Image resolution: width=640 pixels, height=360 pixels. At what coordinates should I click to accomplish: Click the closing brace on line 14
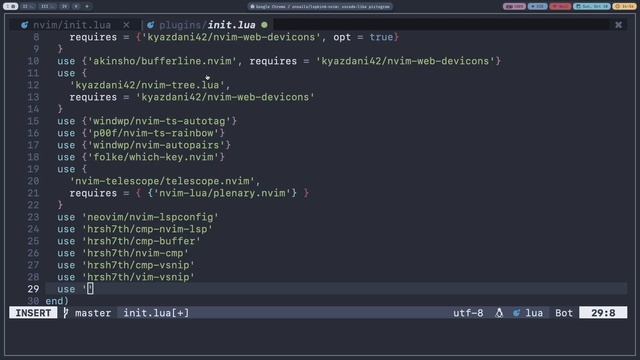click(60, 109)
